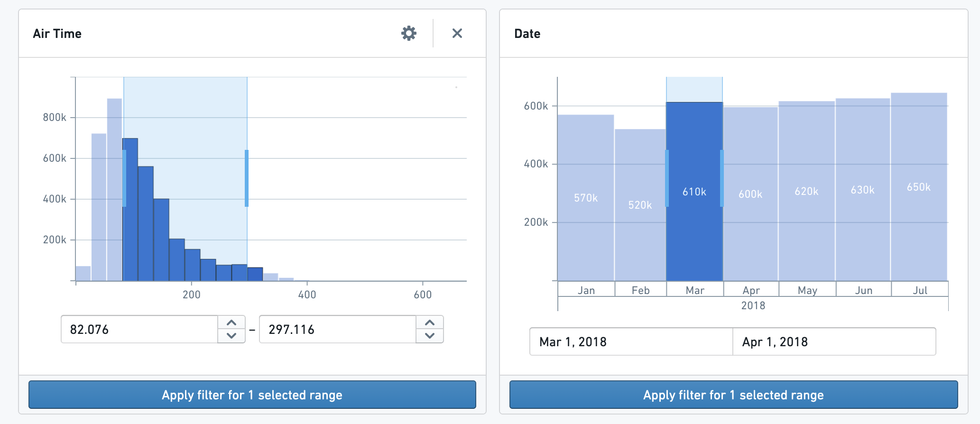980x424 pixels.
Task: Grab the right handle of March selection
Action: [x=722, y=178]
